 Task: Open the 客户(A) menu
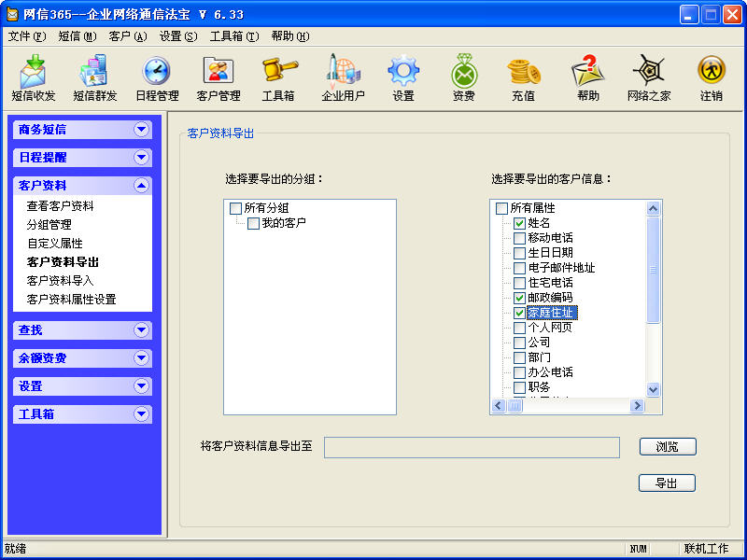pos(128,36)
